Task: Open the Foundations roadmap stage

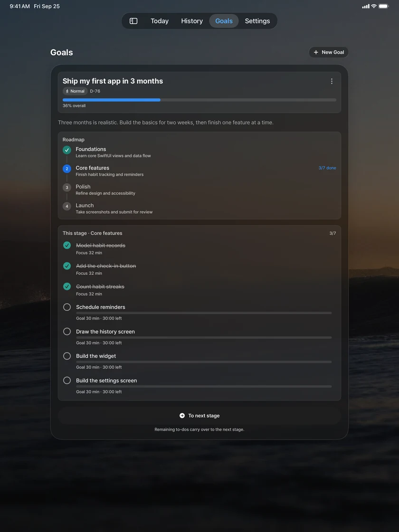Action: pyautogui.click(x=199, y=152)
